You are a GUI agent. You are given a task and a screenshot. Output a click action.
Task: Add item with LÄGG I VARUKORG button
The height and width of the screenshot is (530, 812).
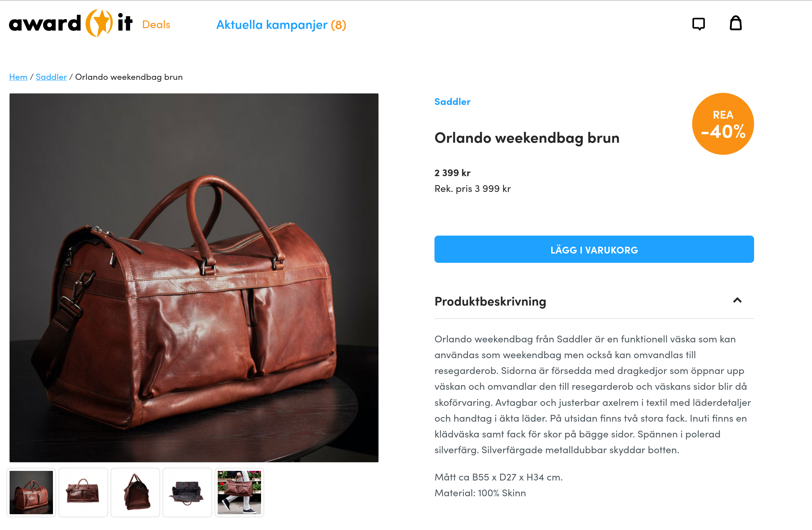tap(594, 249)
